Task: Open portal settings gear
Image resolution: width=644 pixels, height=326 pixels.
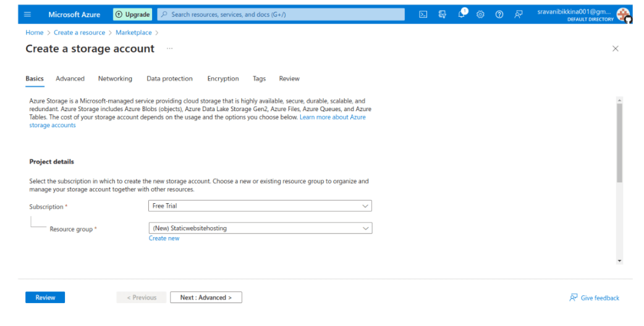Action: click(x=480, y=14)
